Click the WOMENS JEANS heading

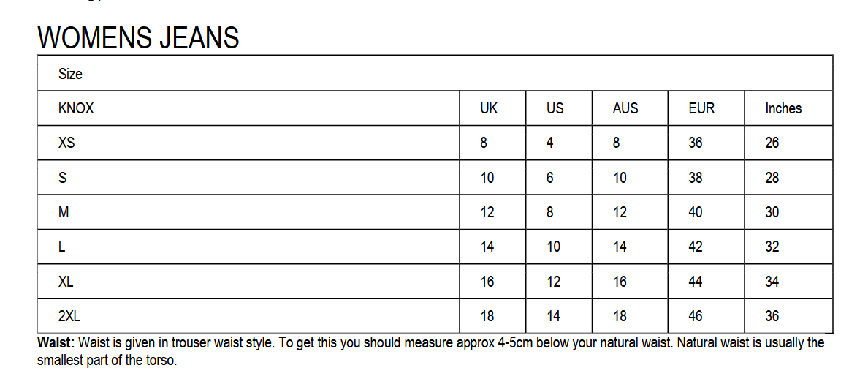pyautogui.click(x=138, y=38)
